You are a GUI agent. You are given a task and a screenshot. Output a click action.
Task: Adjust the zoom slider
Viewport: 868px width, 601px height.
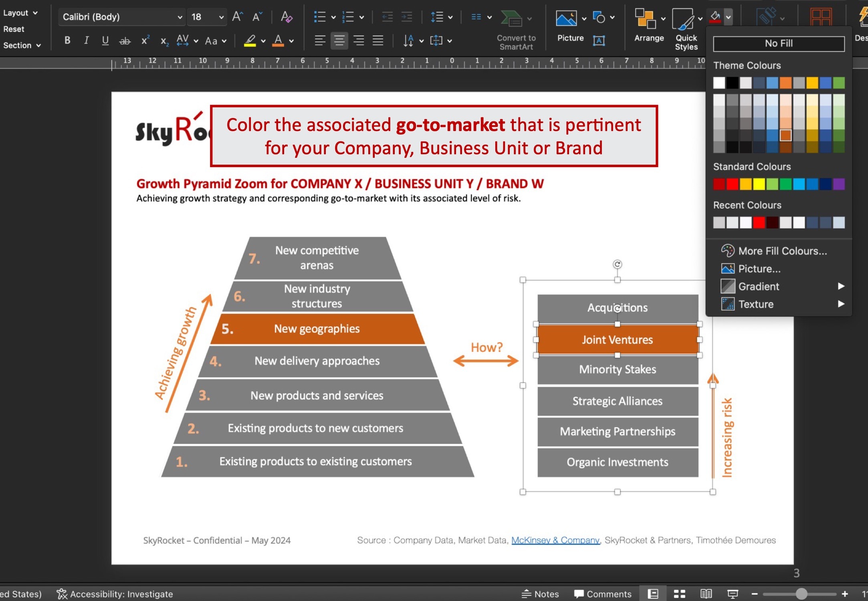(801, 594)
